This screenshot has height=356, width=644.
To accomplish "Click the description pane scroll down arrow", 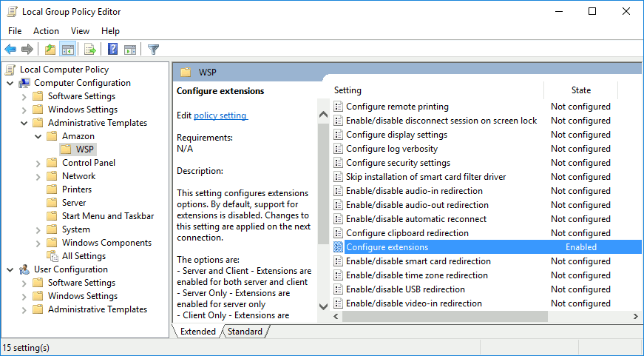I will pyautogui.click(x=323, y=306).
